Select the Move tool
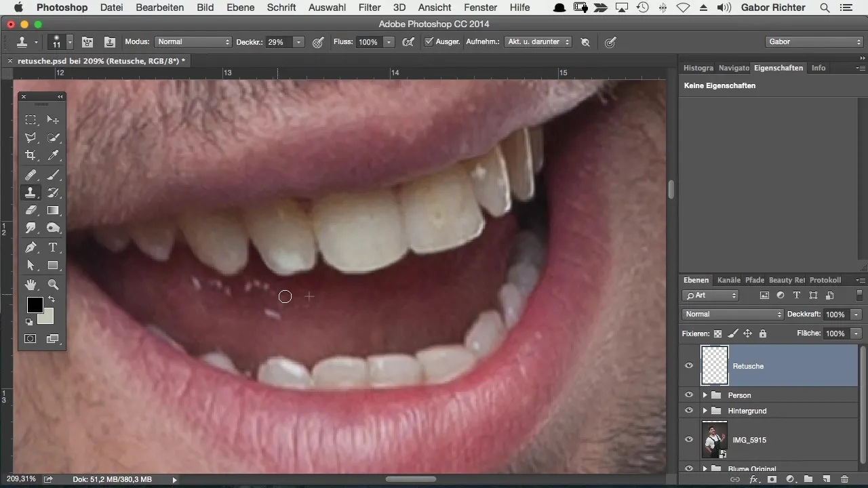The height and width of the screenshot is (488, 868). tap(53, 120)
